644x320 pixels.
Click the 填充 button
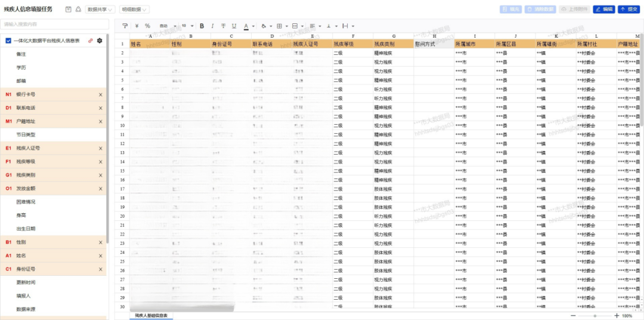coord(510,9)
